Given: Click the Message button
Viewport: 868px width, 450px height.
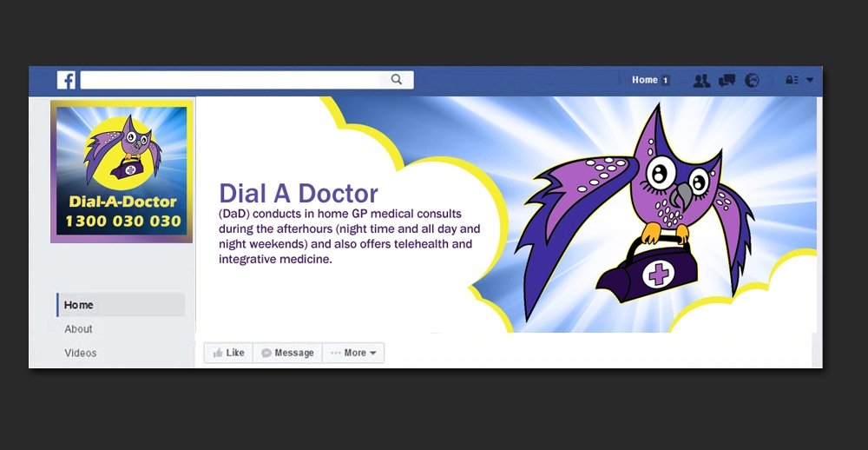Looking at the screenshot, I should [287, 353].
